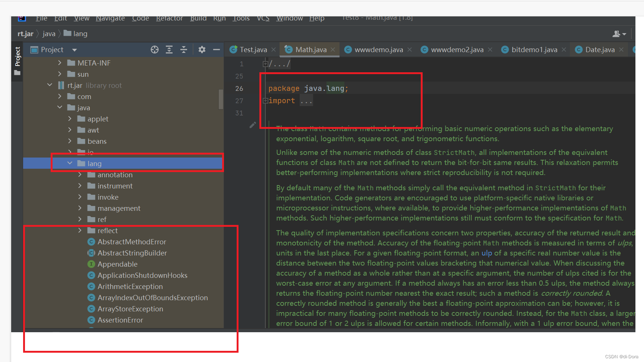Close the Date.java tab
The height and width of the screenshot is (362, 644).
click(x=621, y=50)
